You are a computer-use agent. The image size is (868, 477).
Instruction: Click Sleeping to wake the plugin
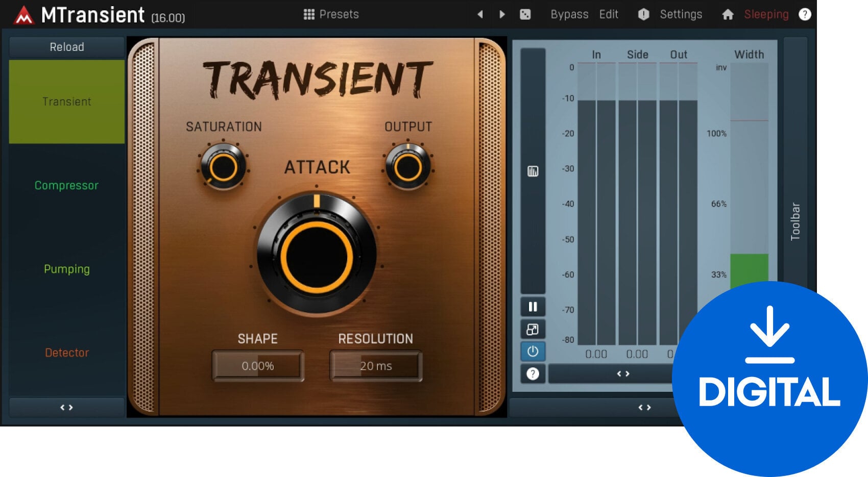pos(765,14)
